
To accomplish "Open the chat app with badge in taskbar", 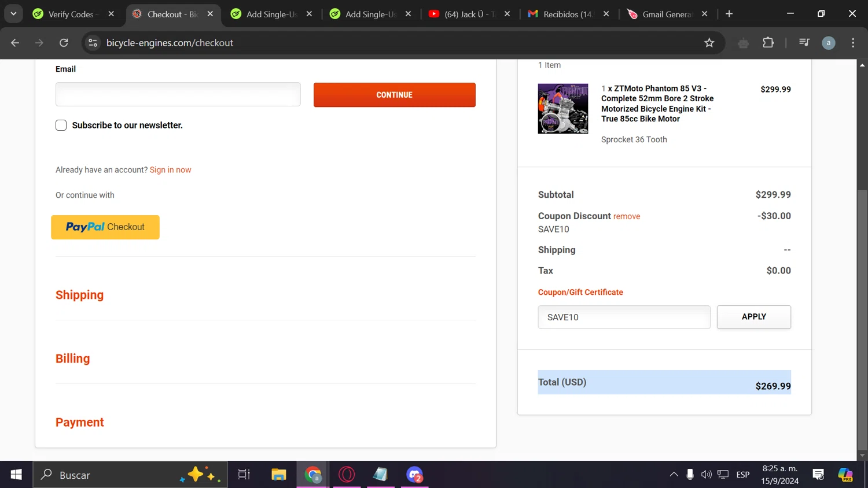I will [414, 475].
